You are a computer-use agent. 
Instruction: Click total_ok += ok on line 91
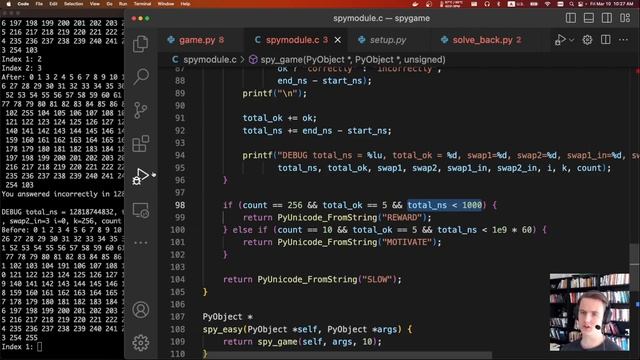[x=280, y=118]
